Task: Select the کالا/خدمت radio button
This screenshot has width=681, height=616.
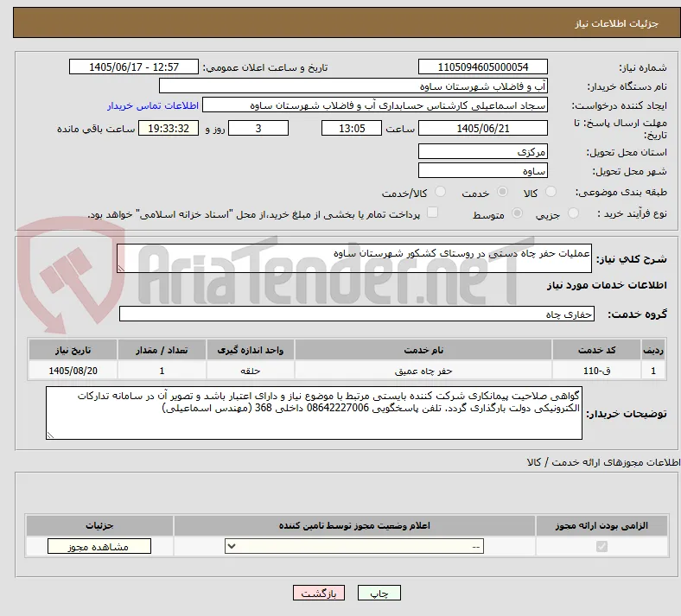Action: point(440,192)
